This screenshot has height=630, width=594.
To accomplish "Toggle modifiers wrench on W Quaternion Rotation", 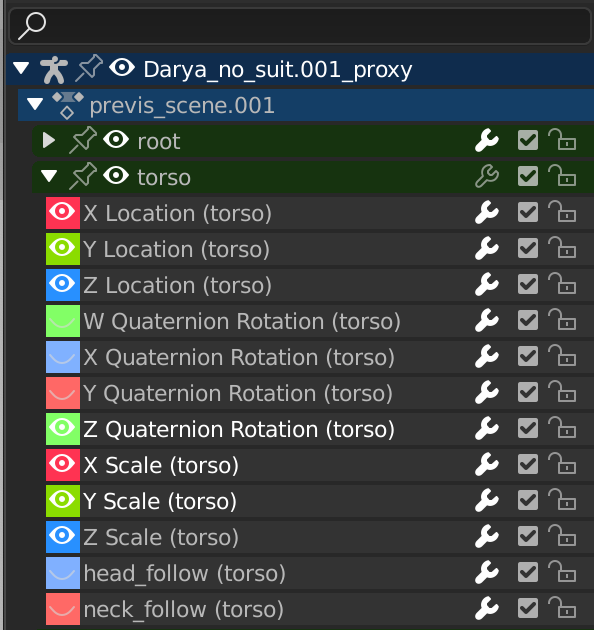I will click(x=487, y=320).
